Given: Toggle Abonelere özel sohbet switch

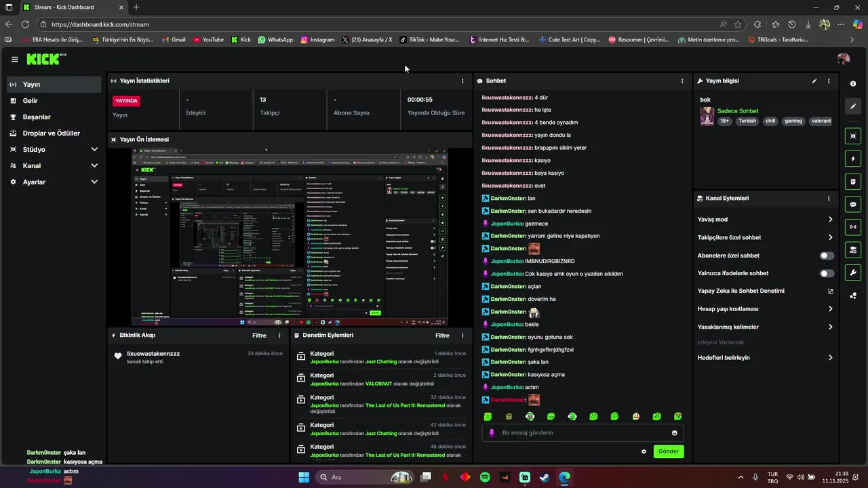Looking at the screenshot, I should pos(827,256).
